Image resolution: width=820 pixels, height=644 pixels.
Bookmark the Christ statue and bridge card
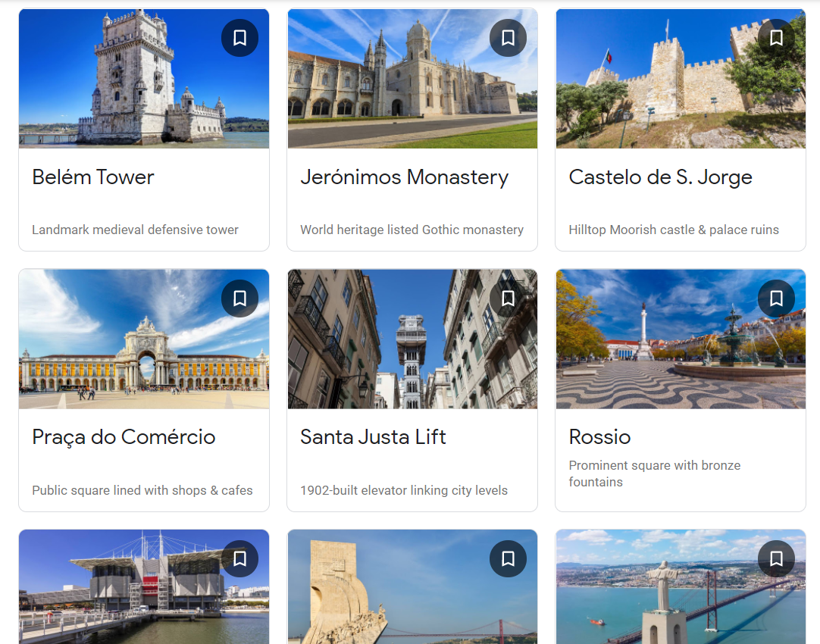(776, 559)
